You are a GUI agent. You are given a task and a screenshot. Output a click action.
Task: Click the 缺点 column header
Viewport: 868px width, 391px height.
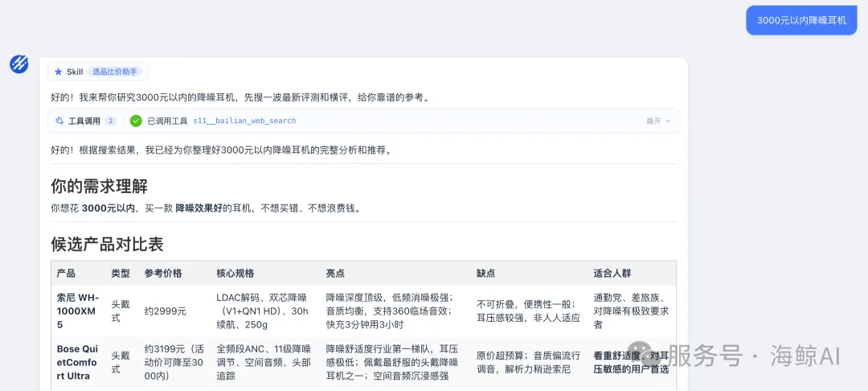tap(486, 273)
